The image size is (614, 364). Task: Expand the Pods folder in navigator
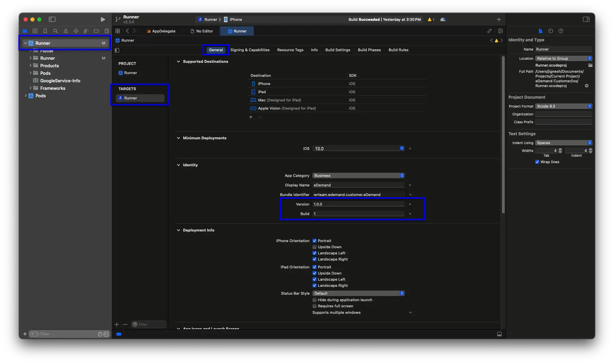pos(30,73)
